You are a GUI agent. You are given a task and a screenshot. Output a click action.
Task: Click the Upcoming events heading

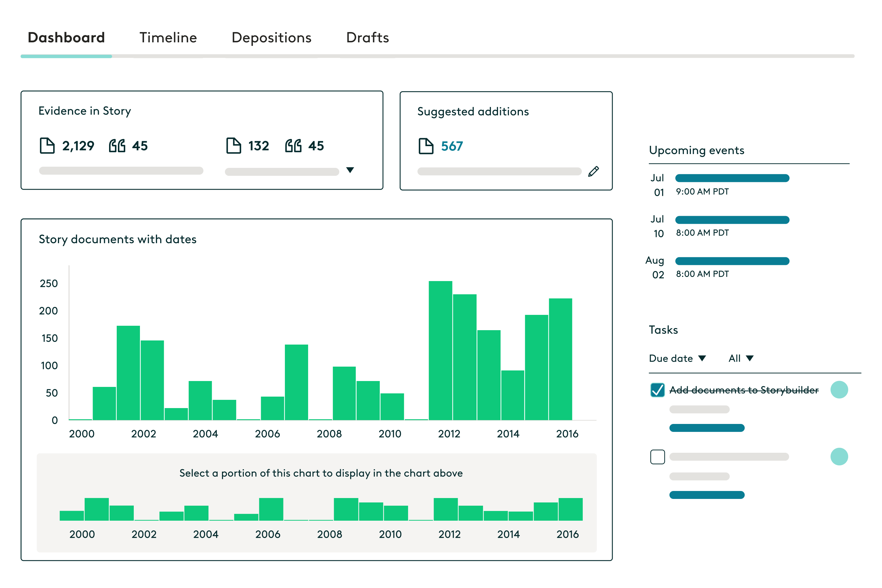[x=696, y=150]
